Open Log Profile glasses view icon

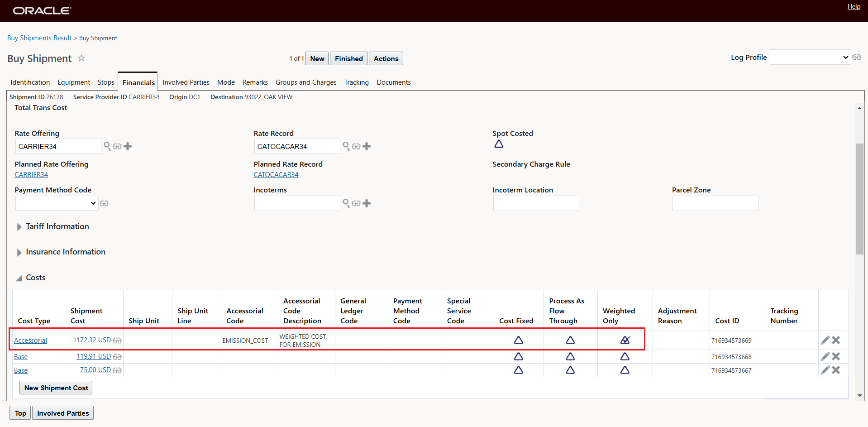pos(857,58)
